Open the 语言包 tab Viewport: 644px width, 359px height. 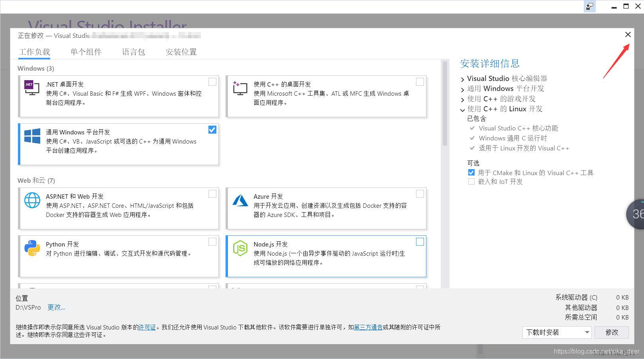134,52
